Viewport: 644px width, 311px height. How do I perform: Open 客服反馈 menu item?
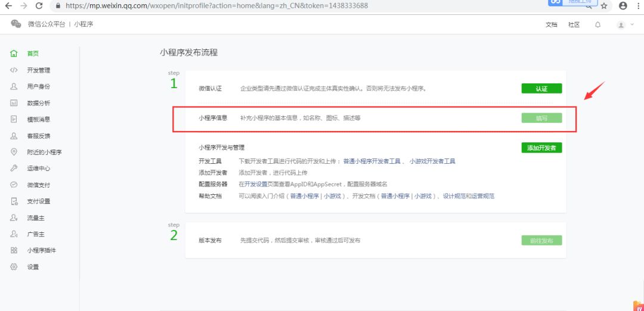(39, 136)
